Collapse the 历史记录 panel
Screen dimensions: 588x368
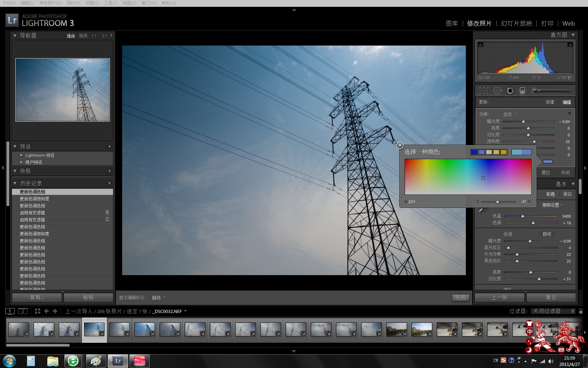click(x=15, y=183)
